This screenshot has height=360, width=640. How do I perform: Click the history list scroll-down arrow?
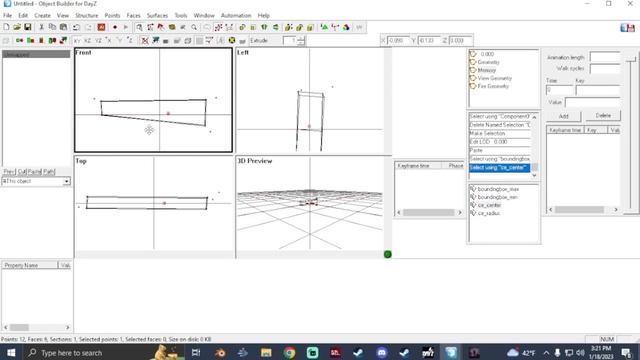point(534,176)
